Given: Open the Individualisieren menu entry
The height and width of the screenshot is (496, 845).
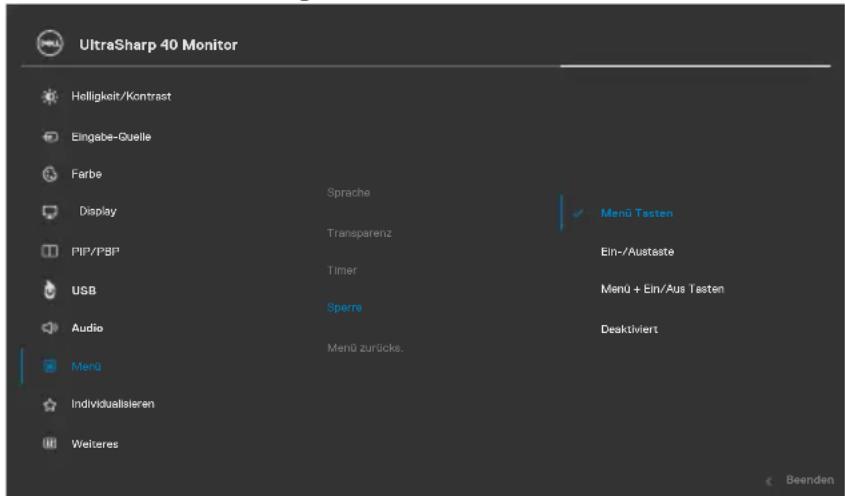Looking at the screenshot, I should click(113, 404).
